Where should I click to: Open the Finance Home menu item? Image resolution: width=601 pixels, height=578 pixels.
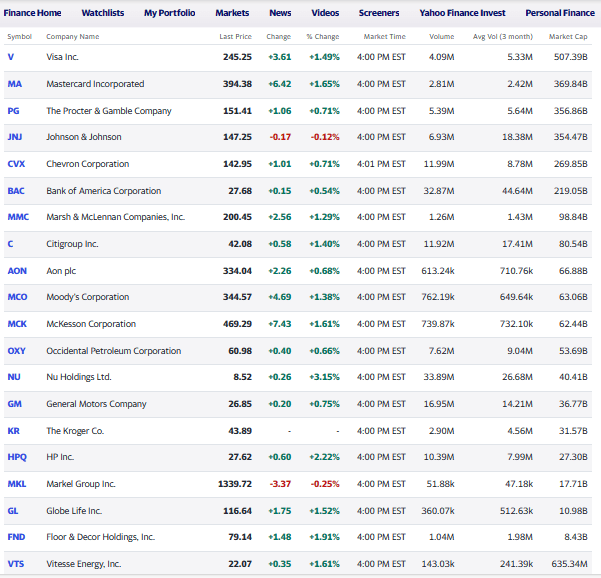coord(34,13)
